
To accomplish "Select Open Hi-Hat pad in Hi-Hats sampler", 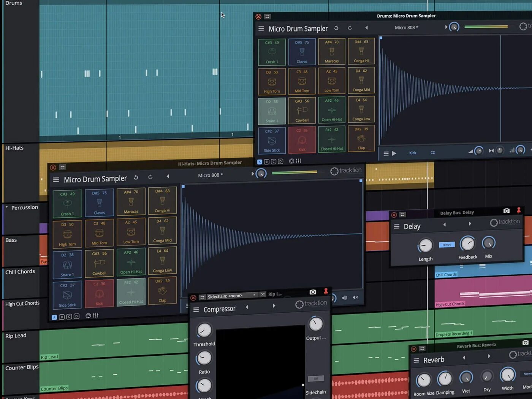I will [131, 262].
